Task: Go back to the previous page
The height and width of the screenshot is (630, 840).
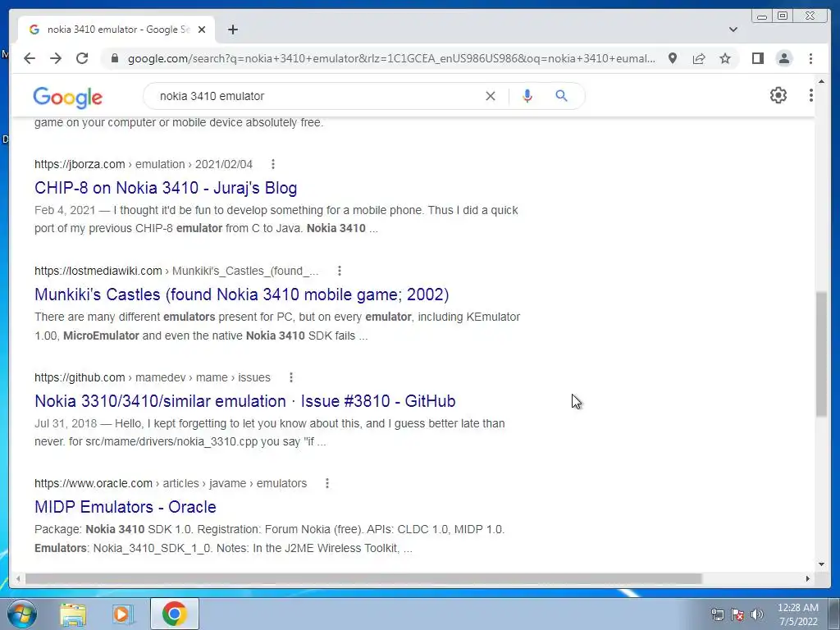Action: coord(30,58)
